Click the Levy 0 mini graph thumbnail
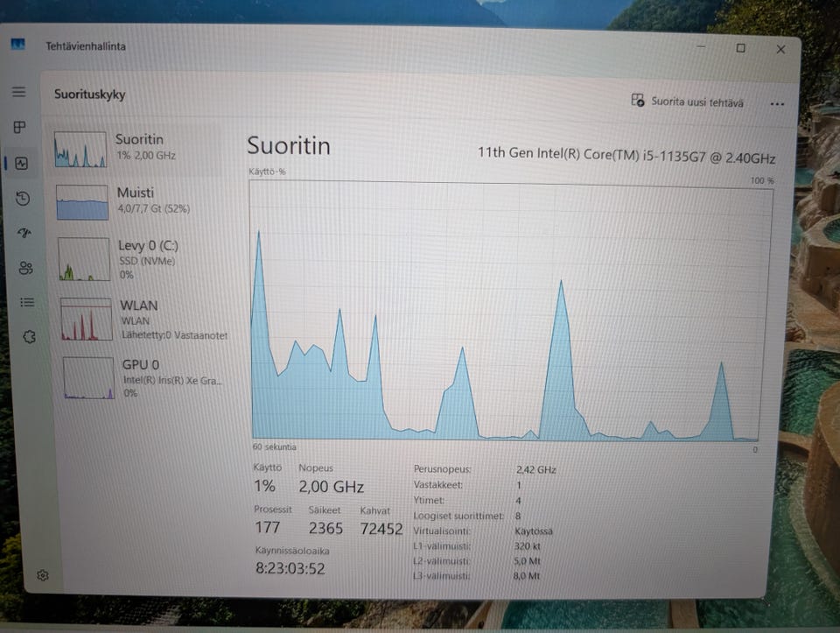The height and width of the screenshot is (633, 840). click(x=84, y=259)
